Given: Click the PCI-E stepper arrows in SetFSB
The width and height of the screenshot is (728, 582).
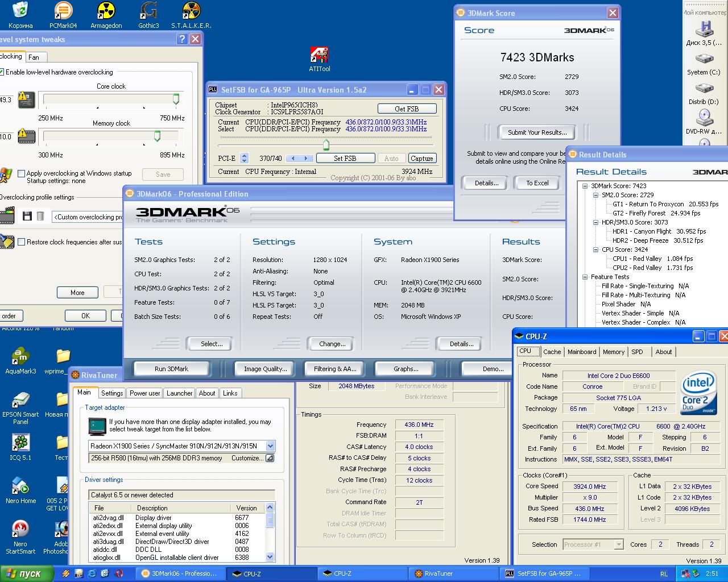Looking at the screenshot, I should point(244,158).
